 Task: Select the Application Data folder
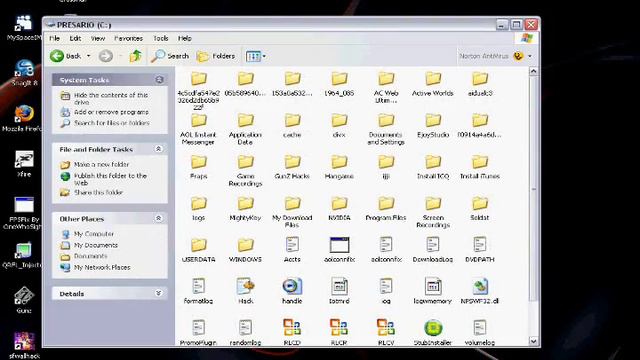245,129
